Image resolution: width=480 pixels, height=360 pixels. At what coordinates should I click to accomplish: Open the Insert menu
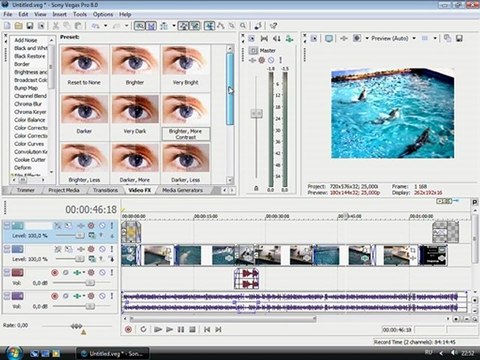[x=59, y=14]
